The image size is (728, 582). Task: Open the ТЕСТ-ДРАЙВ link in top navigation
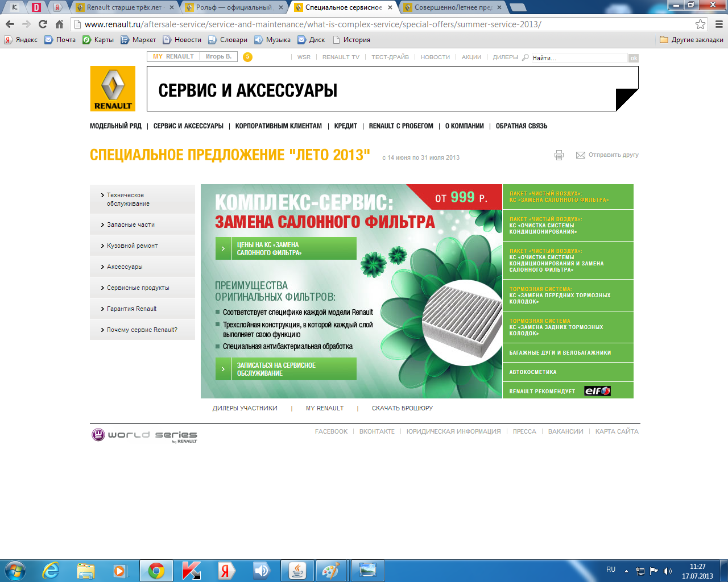coord(390,57)
